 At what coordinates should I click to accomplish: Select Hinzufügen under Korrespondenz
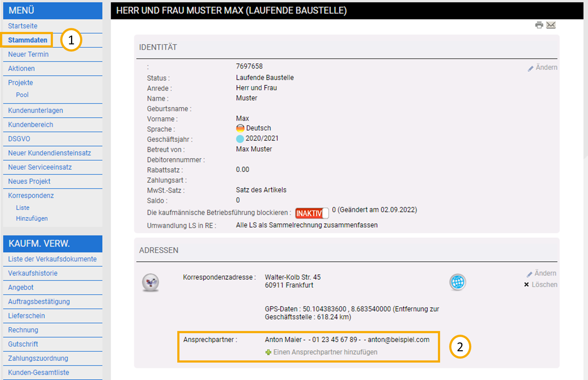click(32, 218)
